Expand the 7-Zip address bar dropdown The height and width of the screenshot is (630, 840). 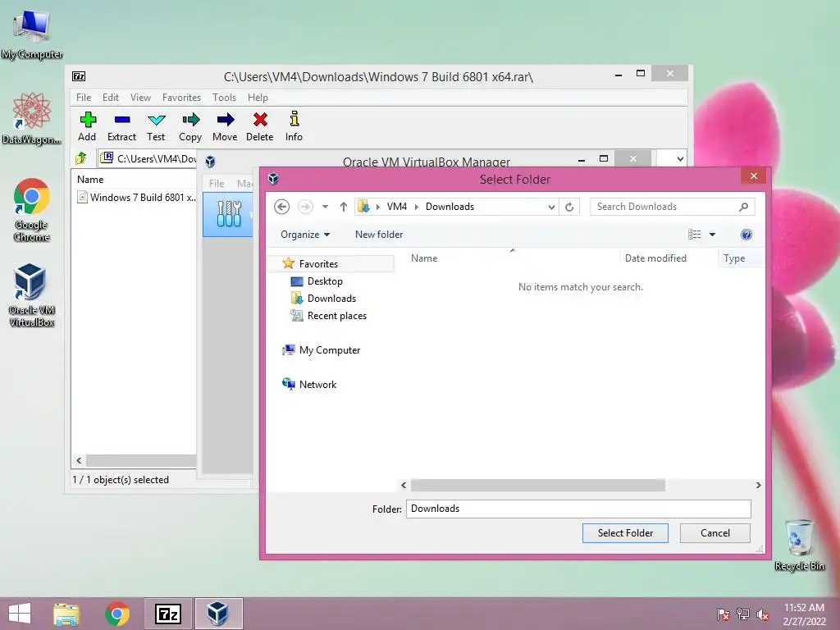pos(679,159)
